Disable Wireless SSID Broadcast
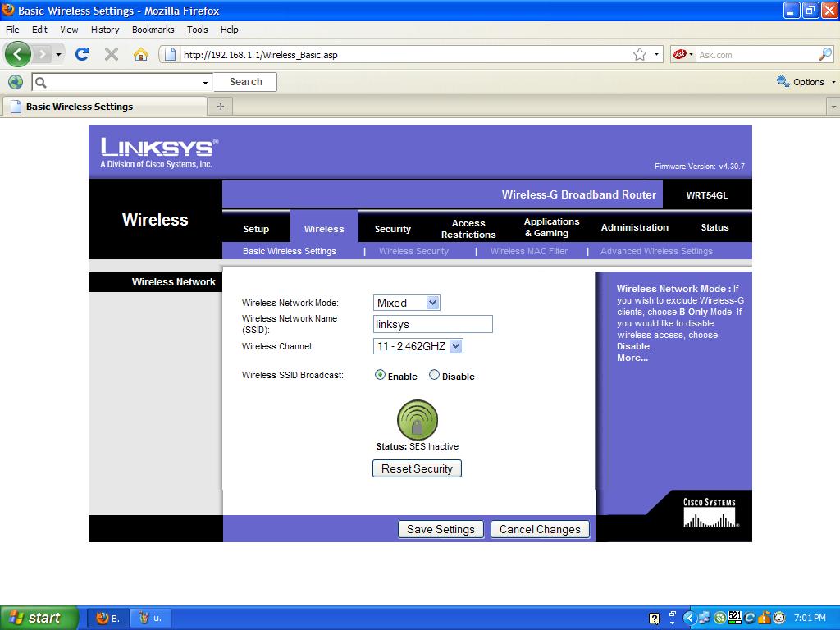The width and height of the screenshot is (840, 630). pyautogui.click(x=435, y=376)
